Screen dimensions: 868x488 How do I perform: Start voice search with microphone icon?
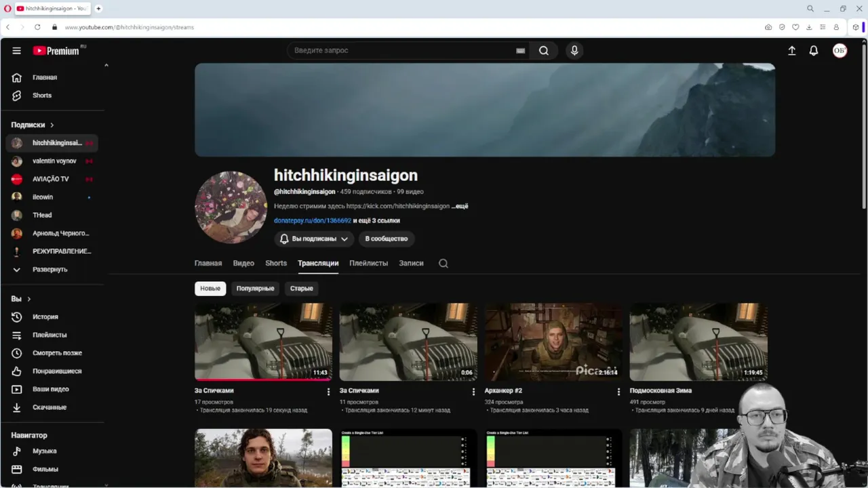click(574, 51)
